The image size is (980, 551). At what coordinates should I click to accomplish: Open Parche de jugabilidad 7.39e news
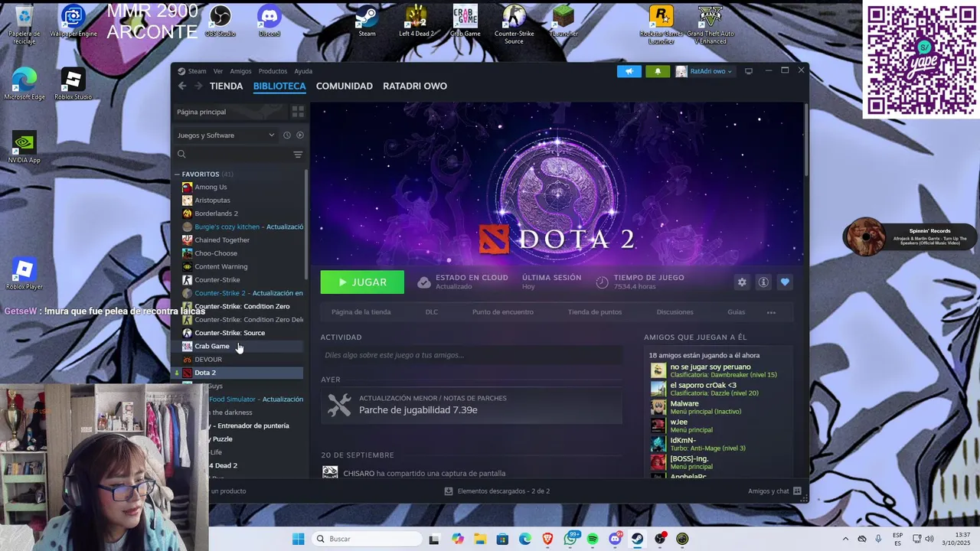point(471,405)
